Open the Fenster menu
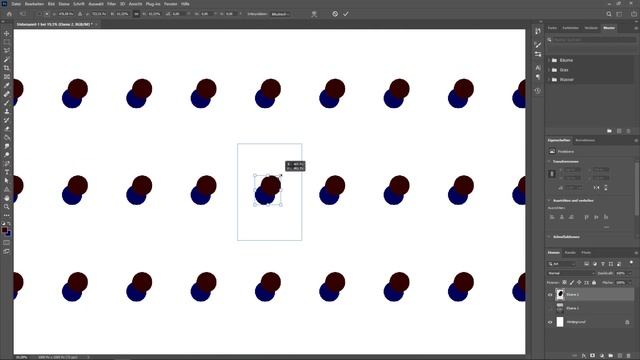The width and height of the screenshot is (640, 360). [171, 4]
